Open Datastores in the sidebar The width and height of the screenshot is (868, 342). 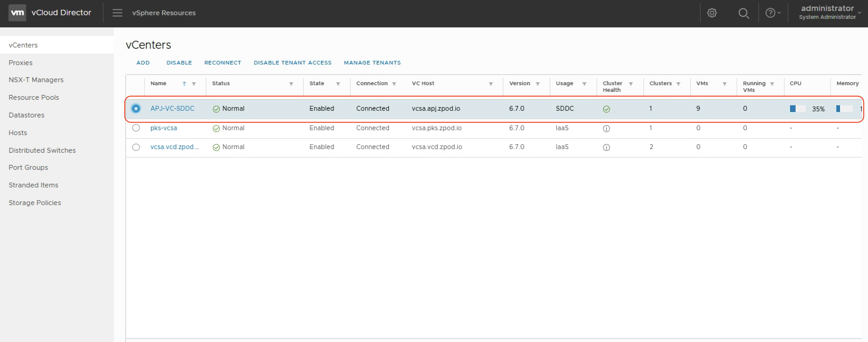click(x=26, y=115)
